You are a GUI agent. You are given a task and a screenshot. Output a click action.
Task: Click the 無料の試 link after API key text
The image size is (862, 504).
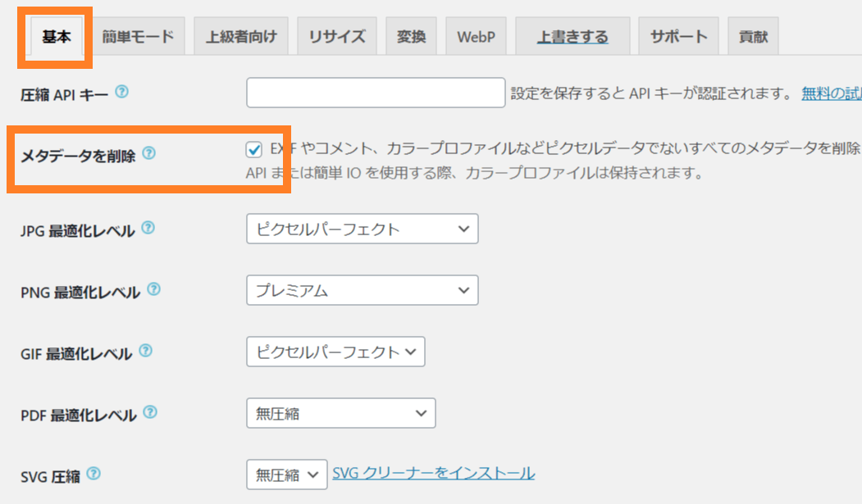(831, 93)
